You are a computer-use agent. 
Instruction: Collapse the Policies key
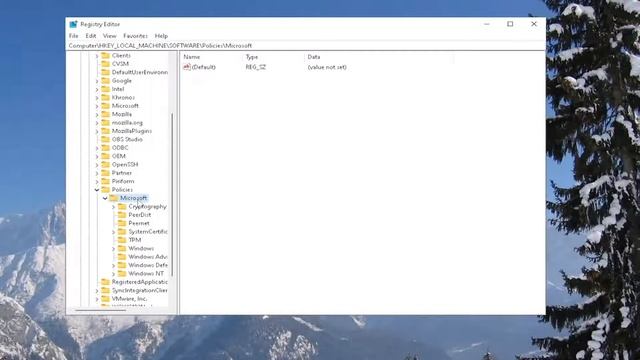[97, 190]
